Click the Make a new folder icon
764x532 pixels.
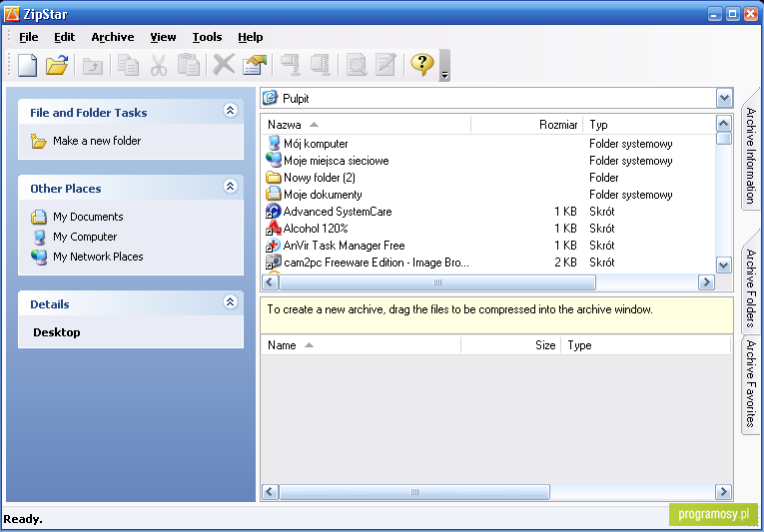(x=39, y=141)
